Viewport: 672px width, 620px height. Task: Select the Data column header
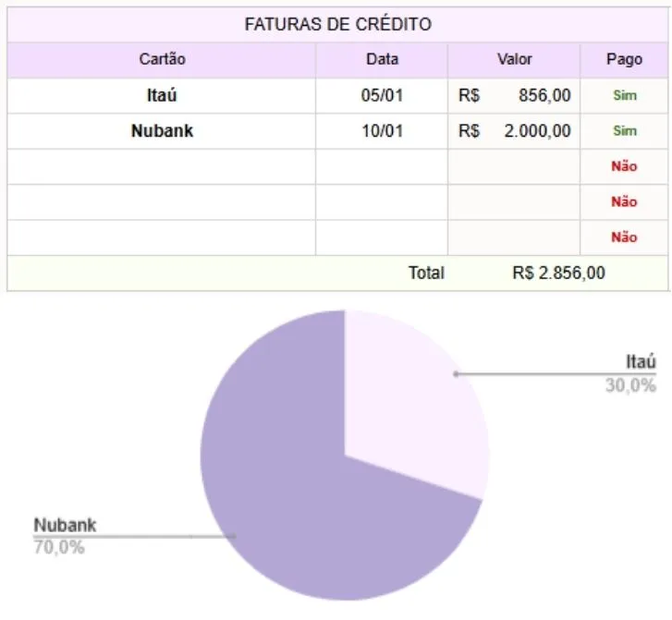pyautogui.click(x=382, y=60)
